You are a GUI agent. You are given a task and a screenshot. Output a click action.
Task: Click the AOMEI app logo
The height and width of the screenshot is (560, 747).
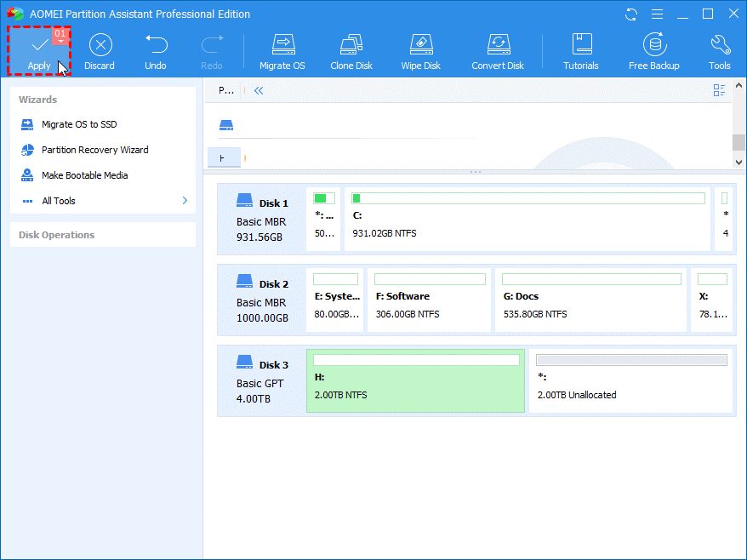click(15, 14)
